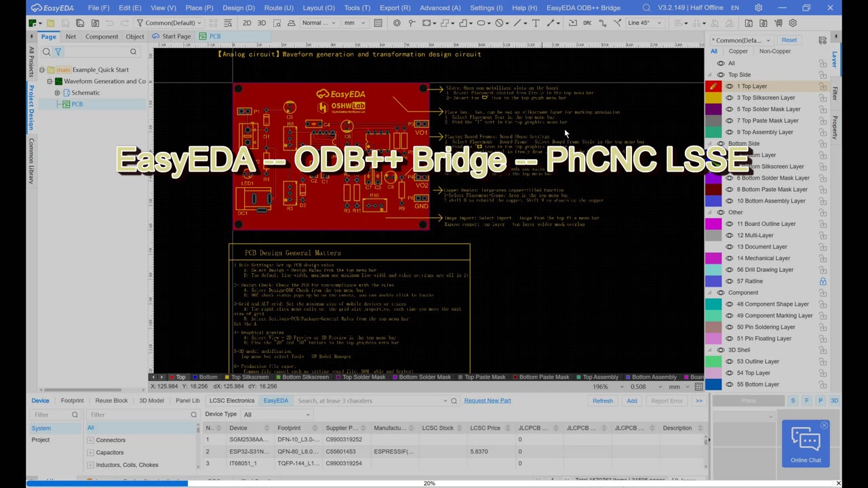
Task: Switch to 2D view button
Action: tap(247, 23)
